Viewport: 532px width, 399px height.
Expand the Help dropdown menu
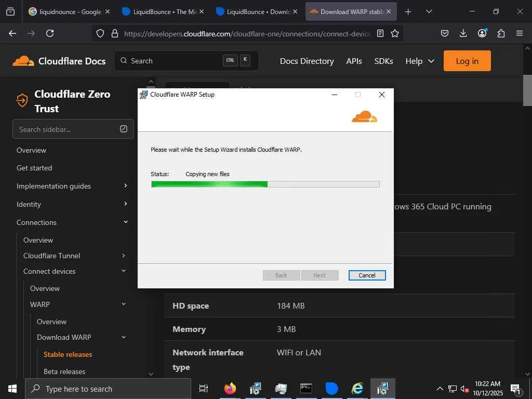tap(420, 61)
